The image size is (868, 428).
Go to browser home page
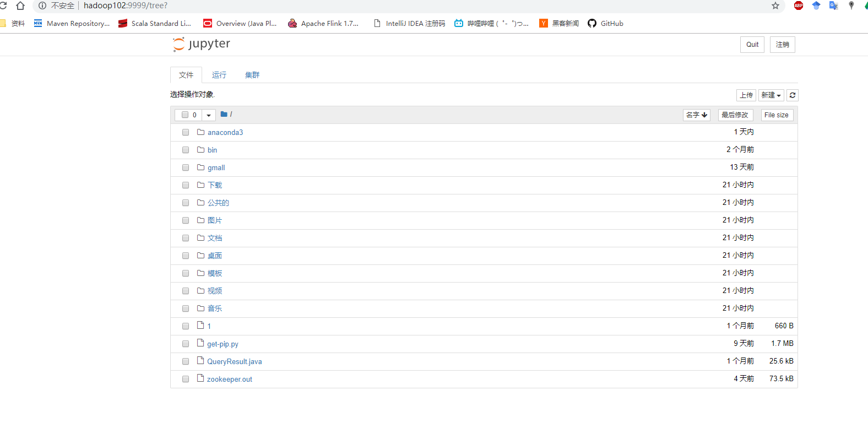20,6
